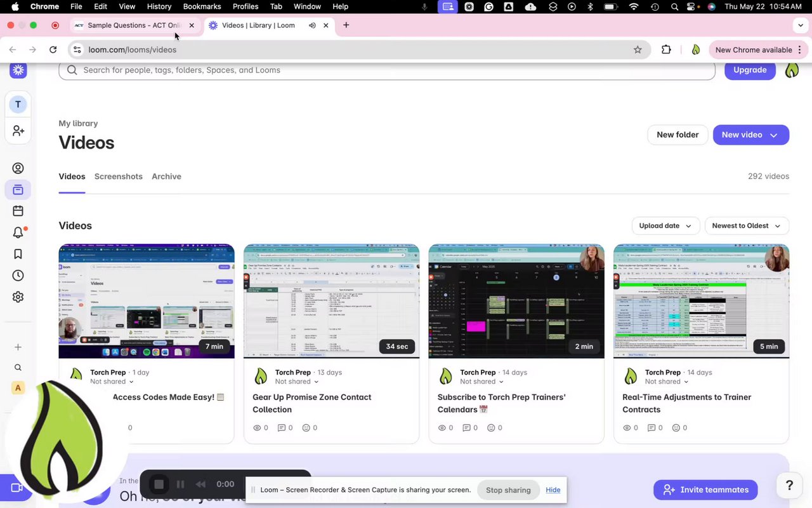Click the Chrome address bar URL

pos(133,50)
